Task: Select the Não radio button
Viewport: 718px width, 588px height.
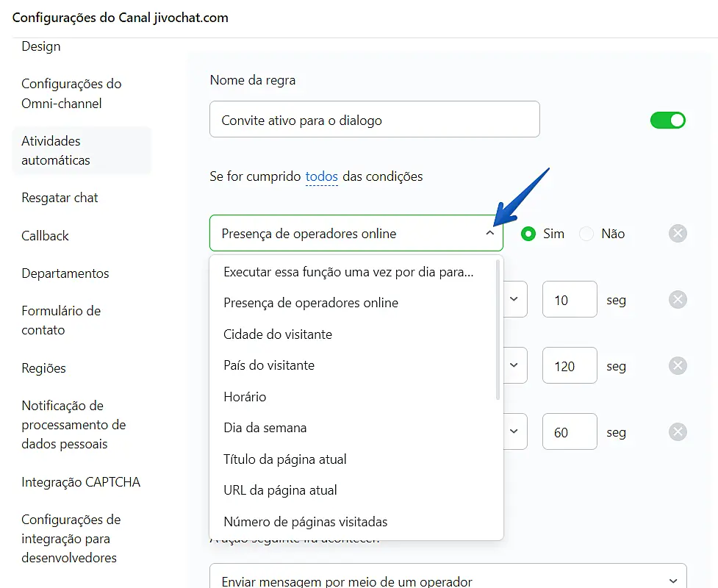Action: (586, 234)
